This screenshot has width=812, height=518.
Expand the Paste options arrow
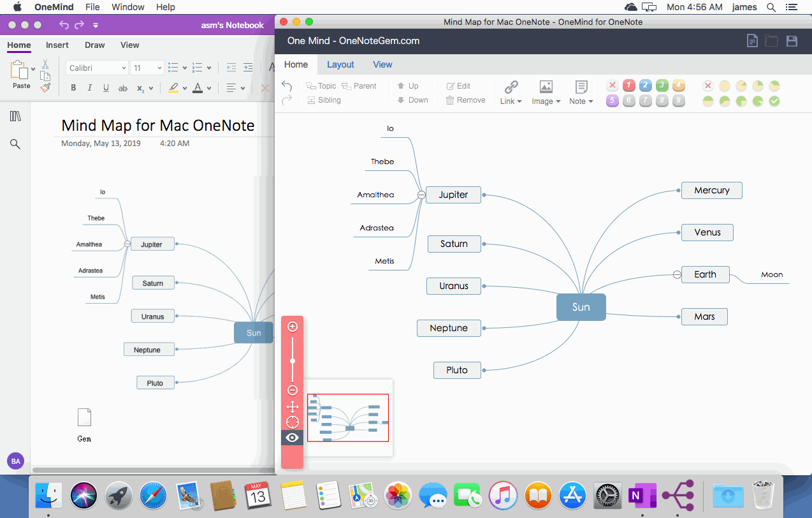[x=33, y=69]
